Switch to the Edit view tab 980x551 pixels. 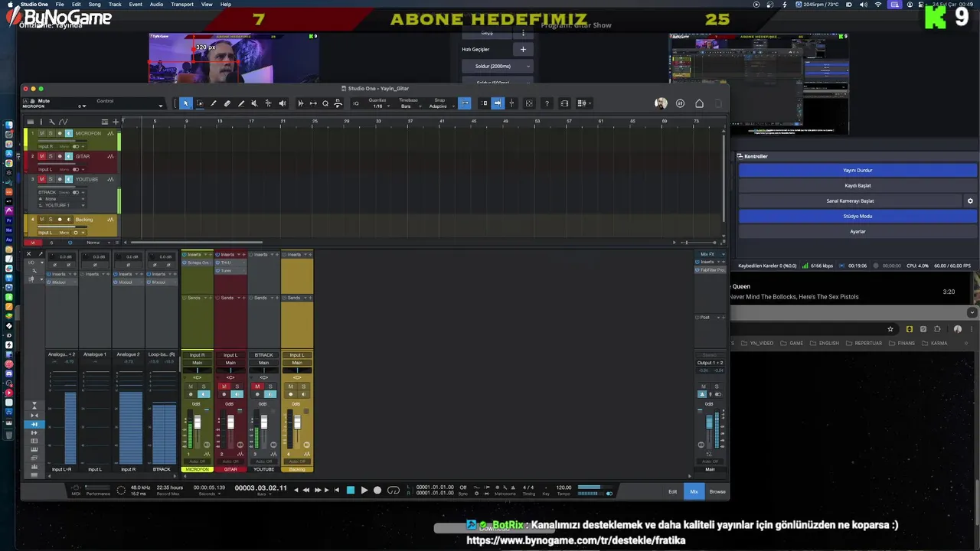(672, 491)
